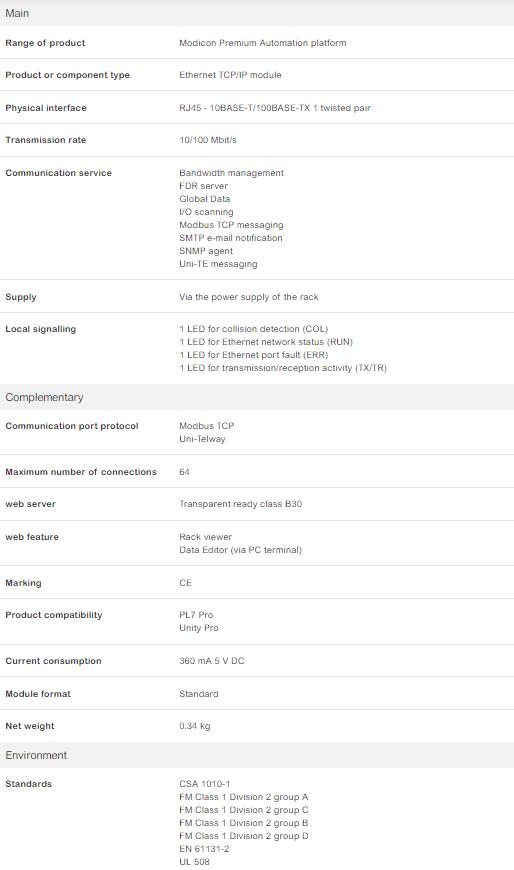Screen dimensions: 514x870
Task: Click the Ethernet TCP/IP module text
Action: [230, 75]
